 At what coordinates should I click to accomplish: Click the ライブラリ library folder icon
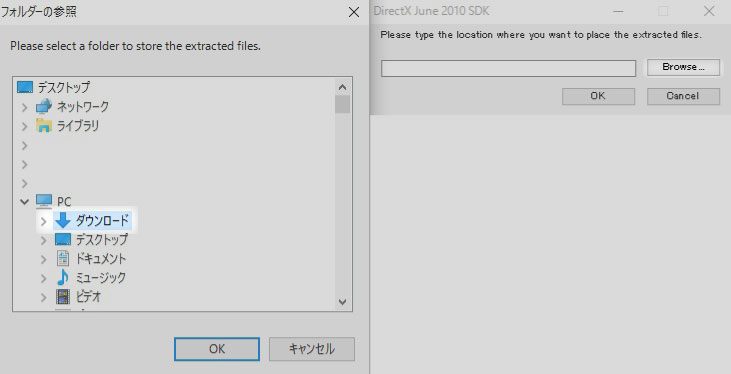tap(44, 126)
